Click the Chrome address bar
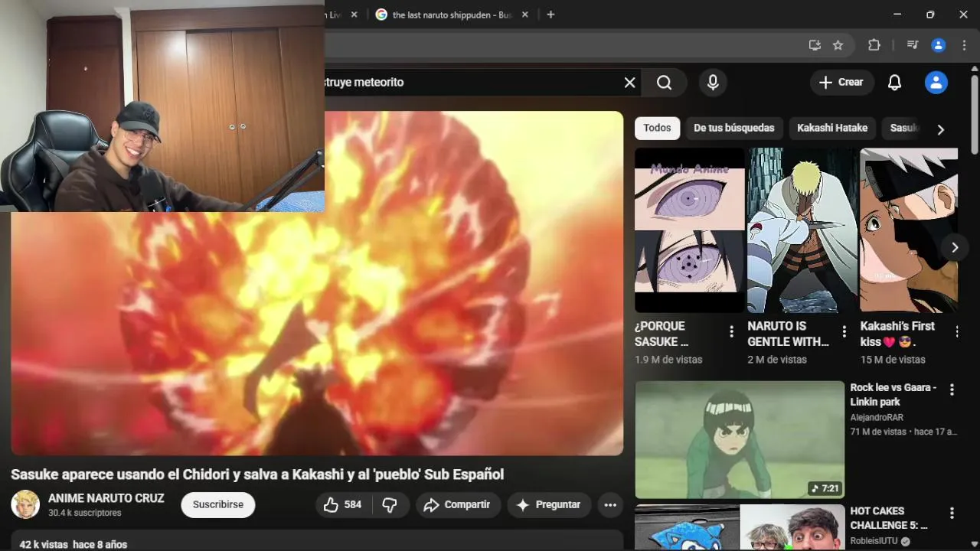 (563, 45)
